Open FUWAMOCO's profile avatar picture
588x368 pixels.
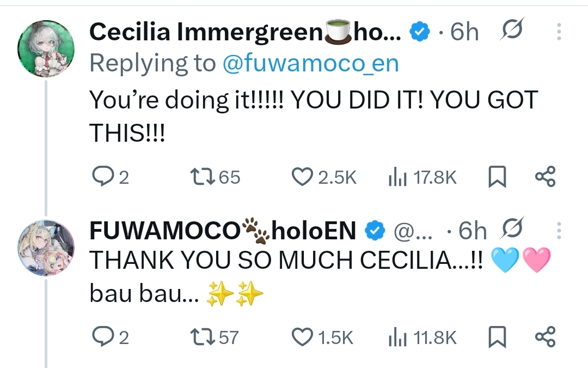[x=46, y=248]
